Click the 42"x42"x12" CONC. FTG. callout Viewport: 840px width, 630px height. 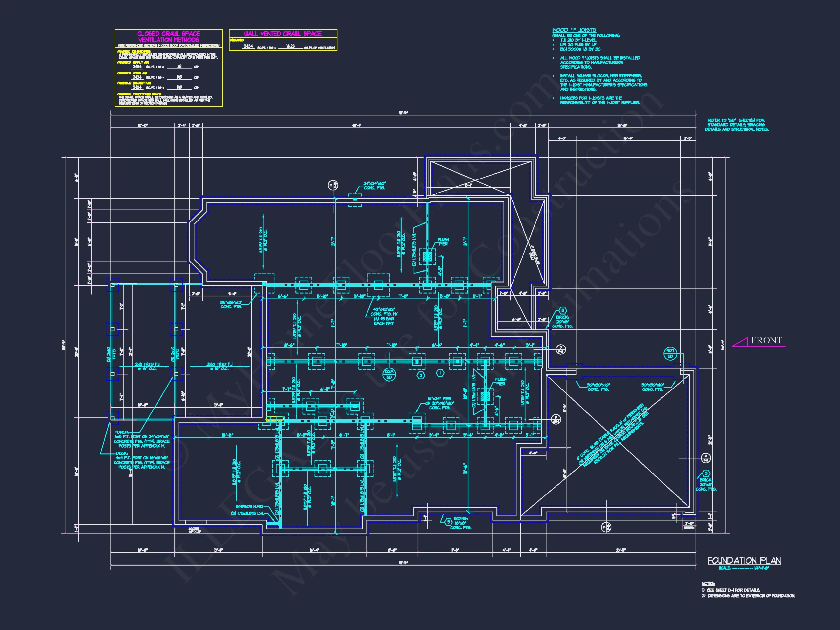(384, 316)
